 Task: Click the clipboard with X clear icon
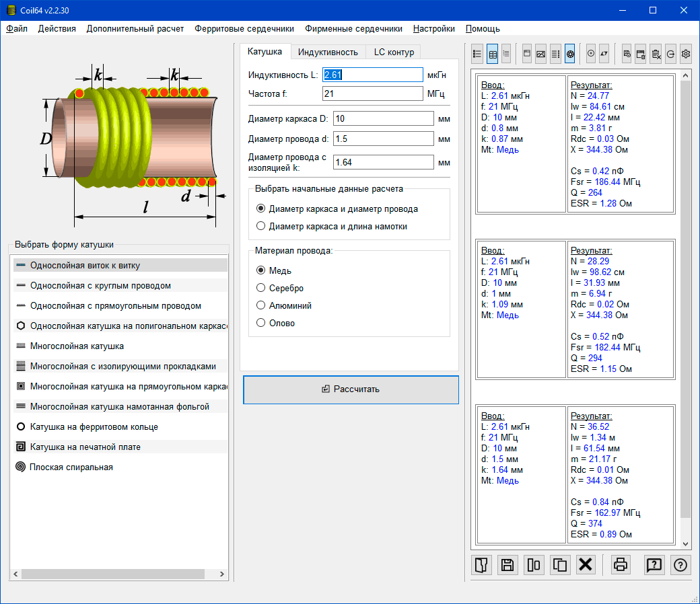[x=656, y=54]
